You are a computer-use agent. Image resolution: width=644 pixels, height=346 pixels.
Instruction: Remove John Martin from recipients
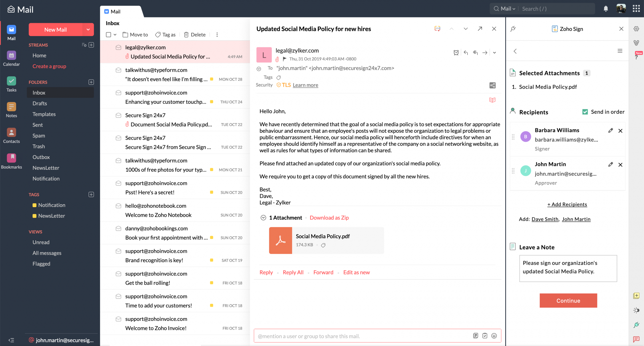(x=620, y=165)
